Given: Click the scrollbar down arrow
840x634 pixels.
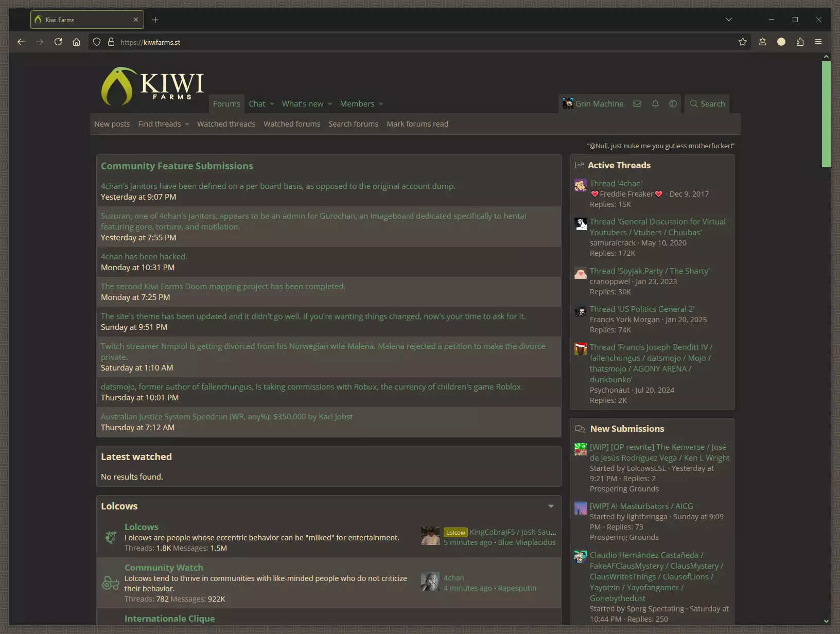Looking at the screenshot, I should (826, 621).
